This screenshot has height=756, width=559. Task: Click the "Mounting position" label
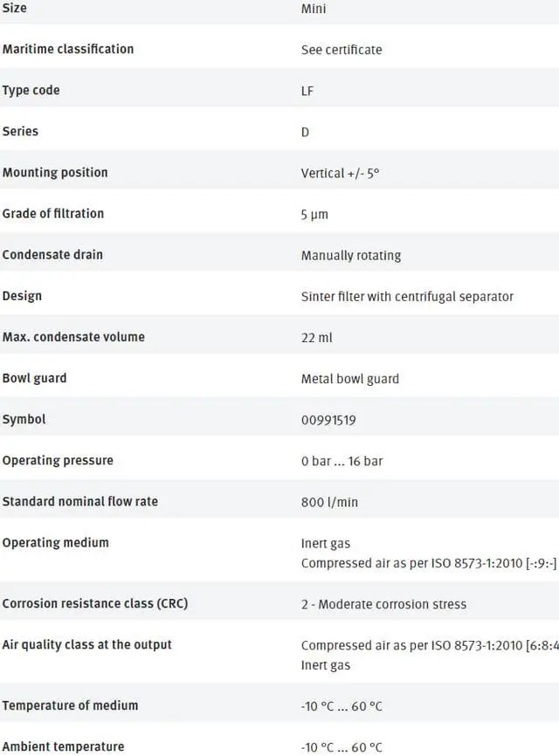(x=55, y=172)
